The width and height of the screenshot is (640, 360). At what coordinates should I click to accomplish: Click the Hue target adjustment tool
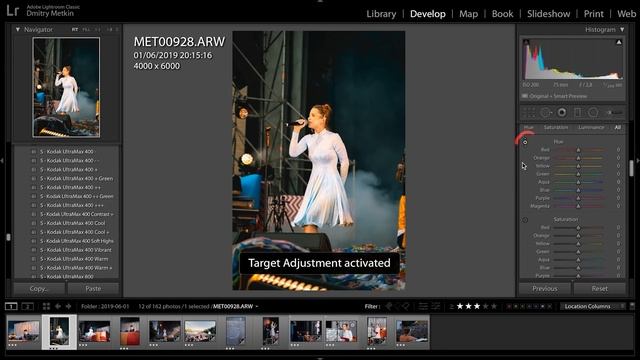point(525,142)
